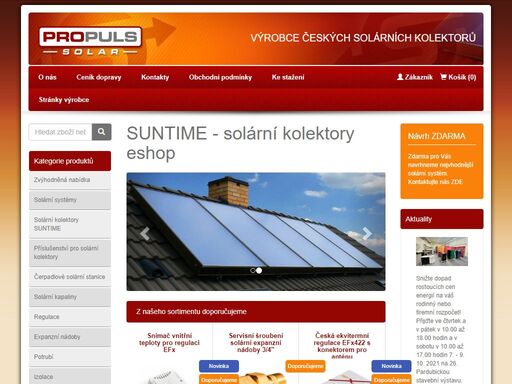Open product Snímač vnitřní teploty pro regulaci EFx
Screen dimensions: 512x384
169,343
